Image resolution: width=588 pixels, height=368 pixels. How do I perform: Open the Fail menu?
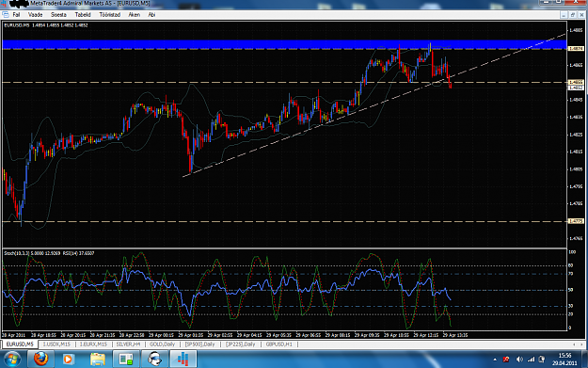16,15
